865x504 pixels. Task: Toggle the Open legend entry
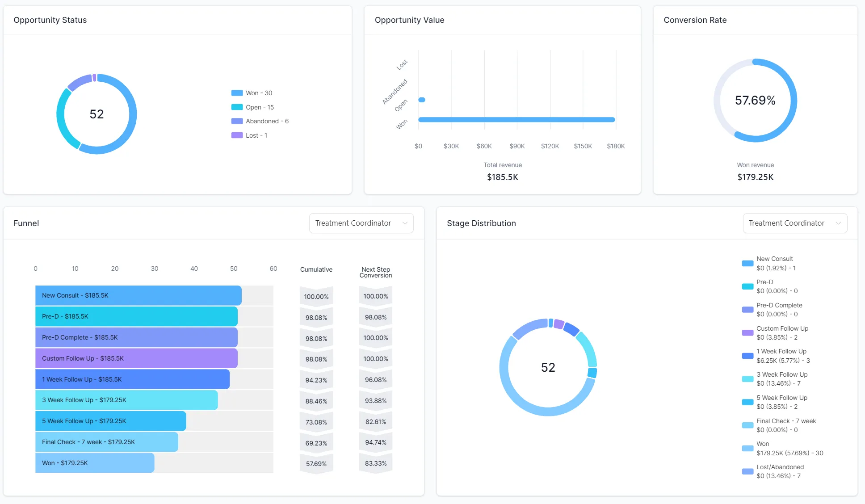tap(259, 107)
